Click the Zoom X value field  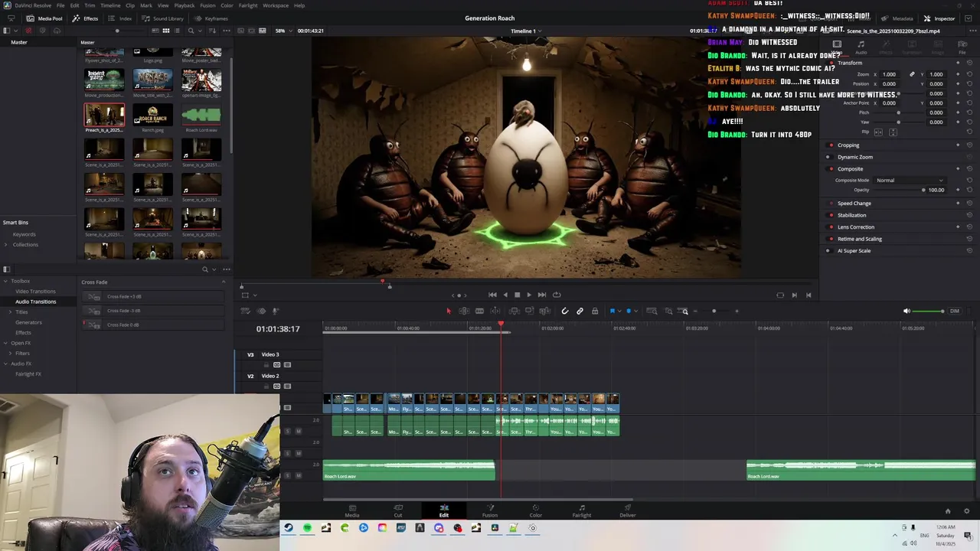pos(889,74)
